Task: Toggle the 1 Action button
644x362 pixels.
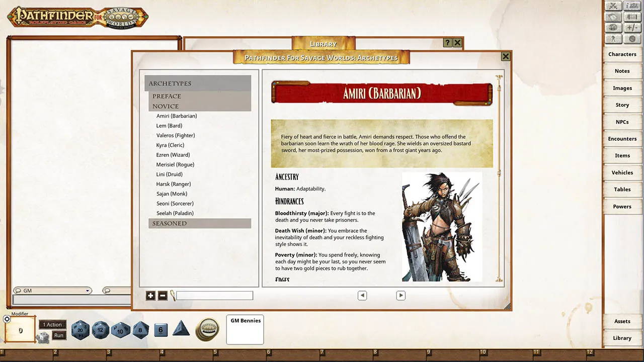Action: click(52, 325)
